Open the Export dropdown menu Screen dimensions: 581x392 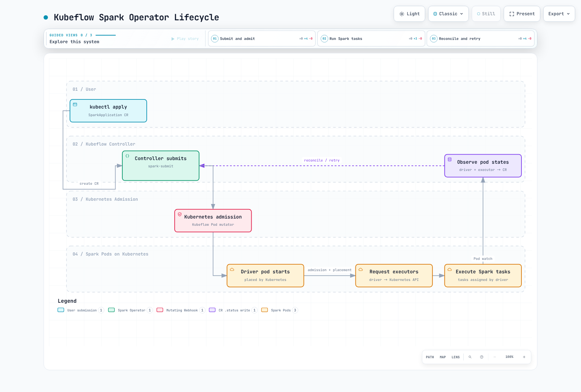click(559, 14)
